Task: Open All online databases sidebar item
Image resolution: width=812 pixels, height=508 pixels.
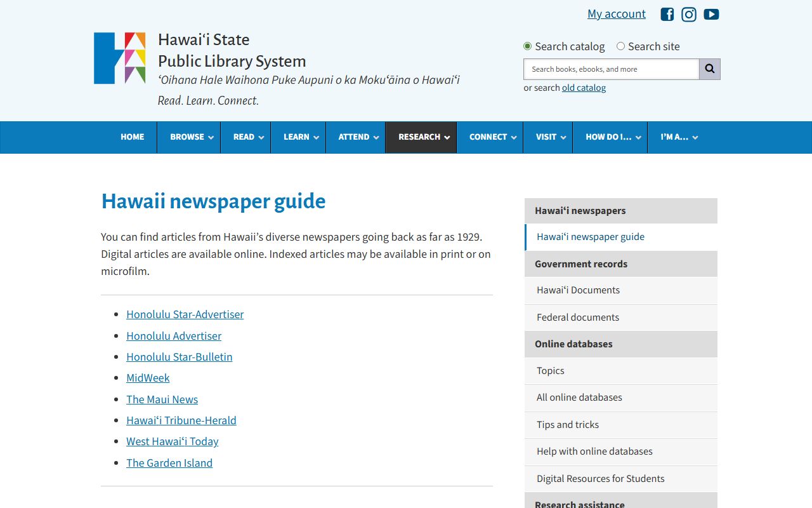Action: [x=621, y=398]
